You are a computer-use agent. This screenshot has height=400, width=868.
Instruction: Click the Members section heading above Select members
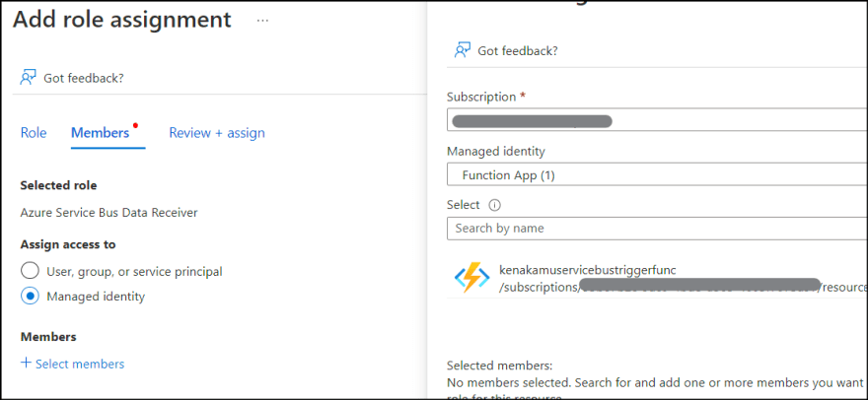click(x=48, y=336)
